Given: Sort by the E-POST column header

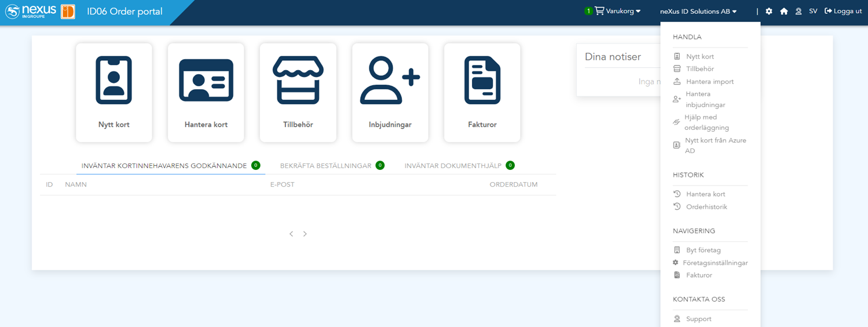Looking at the screenshot, I should 282,185.
